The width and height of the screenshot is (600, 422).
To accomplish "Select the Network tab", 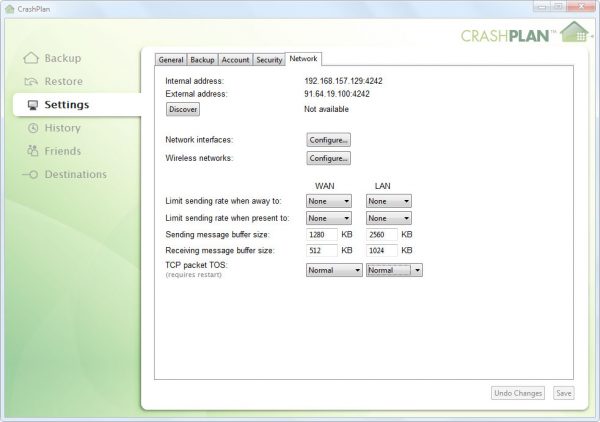I will (x=303, y=59).
